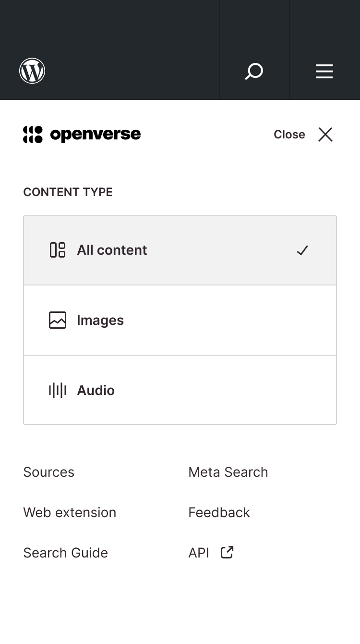Click the WordPress logo icon
Image resolution: width=360 pixels, height=644 pixels.
(32, 71)
